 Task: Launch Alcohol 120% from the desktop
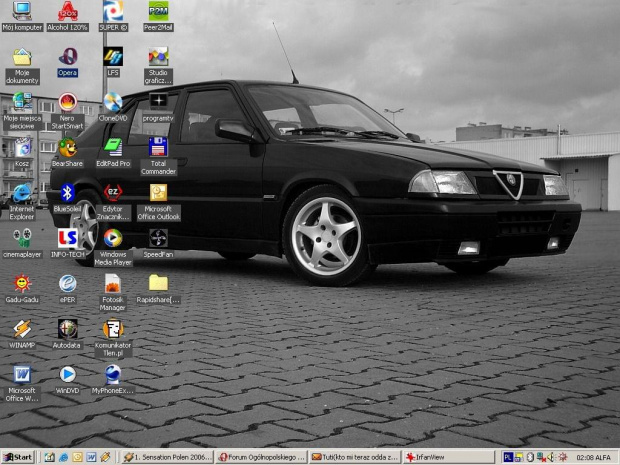click(67, 12)
